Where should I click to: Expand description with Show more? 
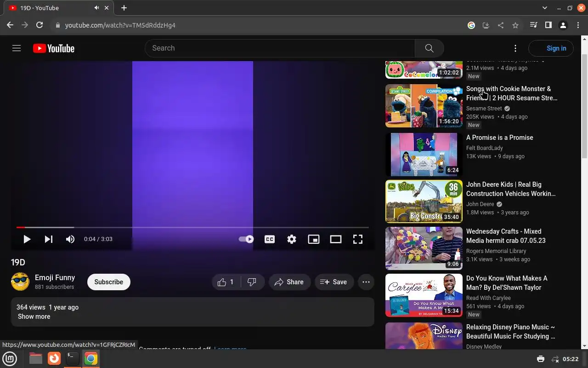[34, 316]
